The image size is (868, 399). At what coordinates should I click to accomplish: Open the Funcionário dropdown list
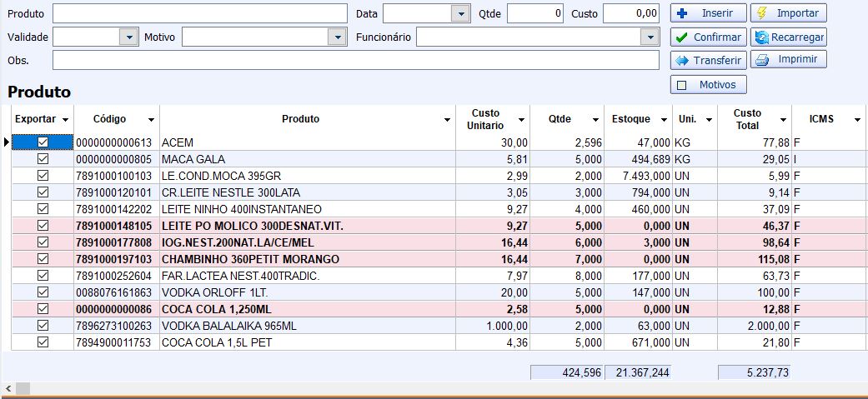[x=650, y=37]
